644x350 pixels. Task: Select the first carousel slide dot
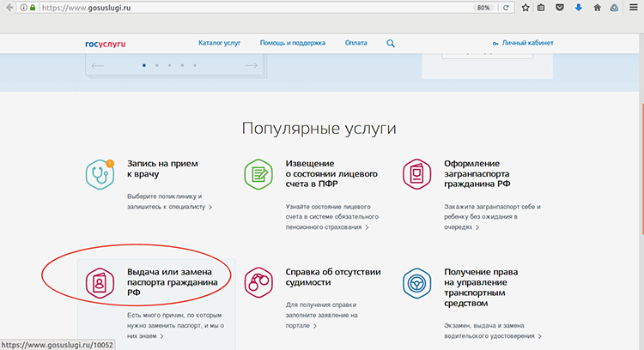[143, 65]
